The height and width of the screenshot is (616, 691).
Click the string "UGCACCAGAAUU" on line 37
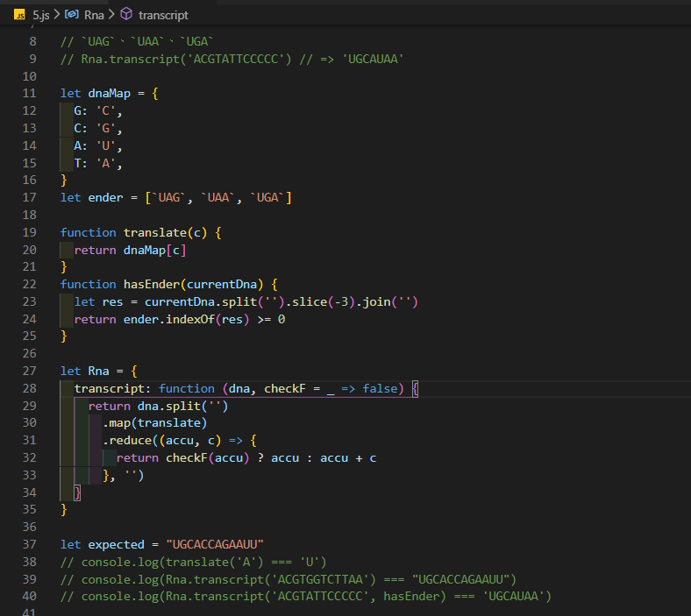coord(215,545)
